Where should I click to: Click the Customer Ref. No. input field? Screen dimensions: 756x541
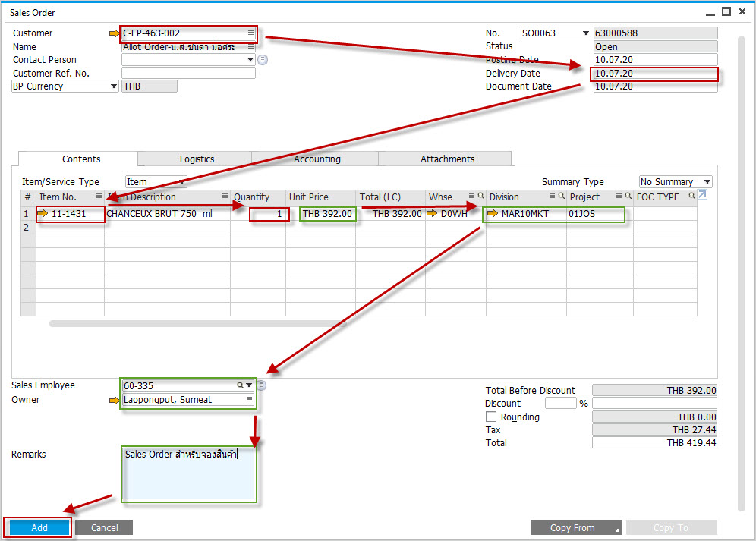coord(188,73)
